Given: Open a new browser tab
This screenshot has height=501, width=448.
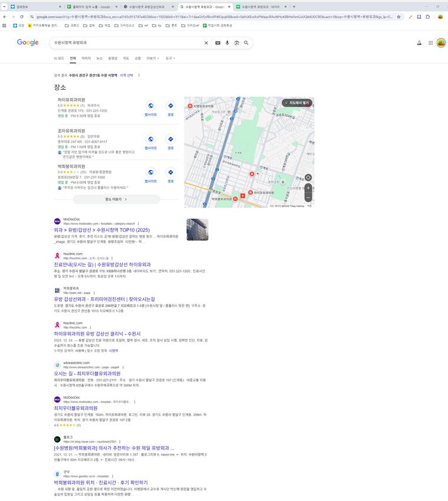Looking at the screenshot, I should point(294,6).
